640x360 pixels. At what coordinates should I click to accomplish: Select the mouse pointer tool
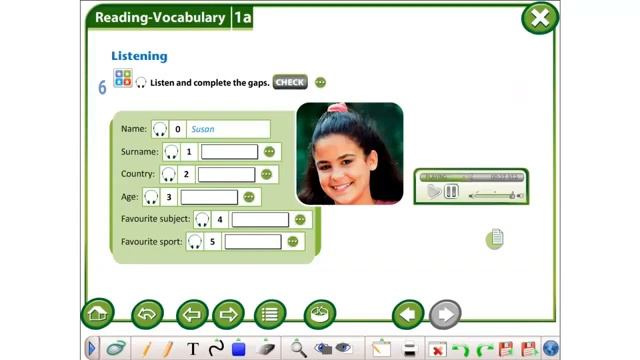(116, 349)
